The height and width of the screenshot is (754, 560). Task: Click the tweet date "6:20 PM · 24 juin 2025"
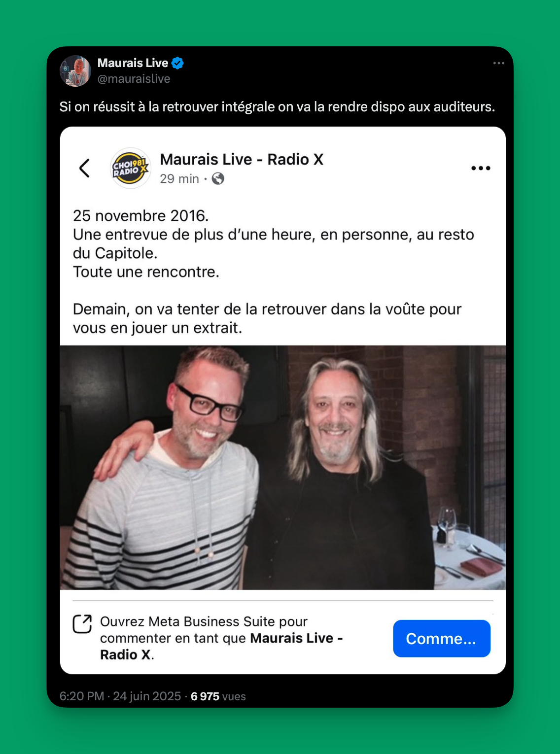point(120,696)
